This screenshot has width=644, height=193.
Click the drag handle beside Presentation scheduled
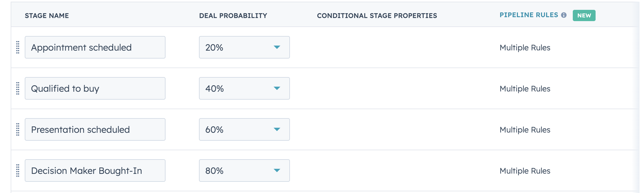pos(18,129)
